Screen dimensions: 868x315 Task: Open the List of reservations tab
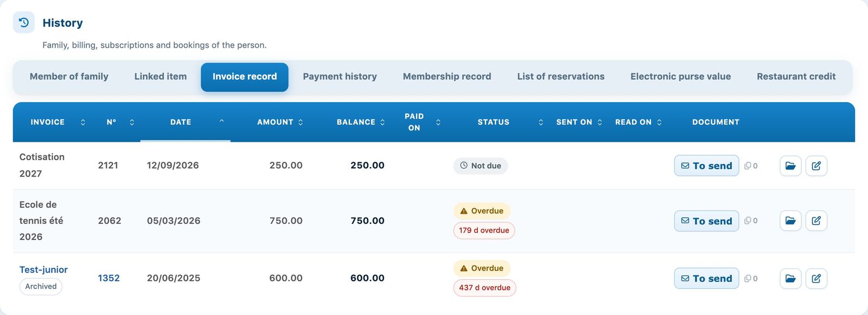pyautogui.click(x=561, y=77)
